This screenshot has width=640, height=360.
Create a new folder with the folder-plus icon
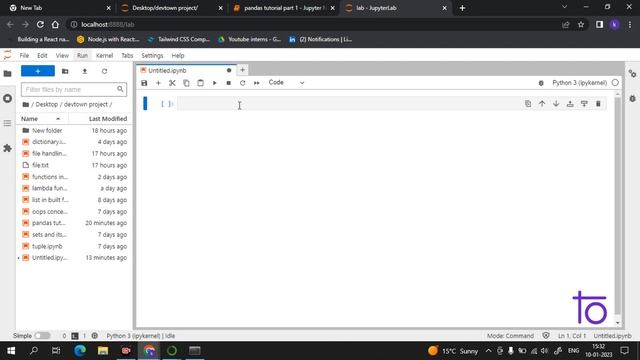(65, 71)
